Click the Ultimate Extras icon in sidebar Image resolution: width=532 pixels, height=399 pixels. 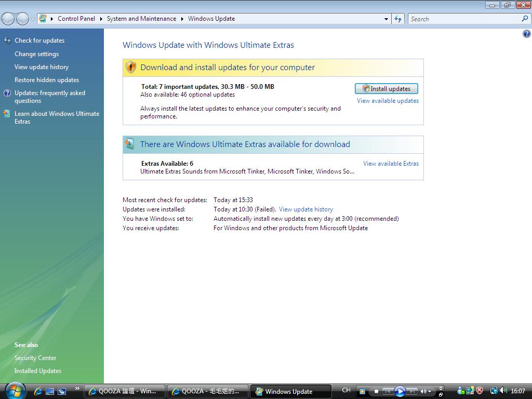click(7, 114)
